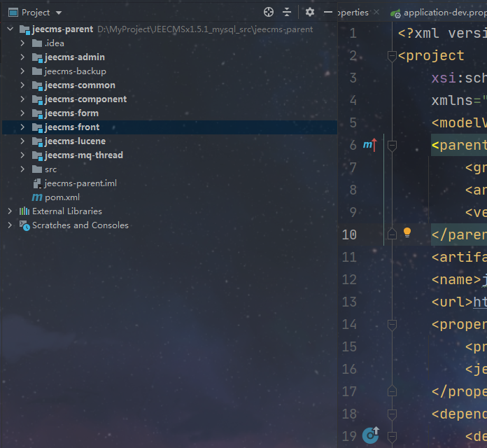Collapse the fold marker on line 19
The height and width of the screenshot is (448, 487).
point(392,437)
